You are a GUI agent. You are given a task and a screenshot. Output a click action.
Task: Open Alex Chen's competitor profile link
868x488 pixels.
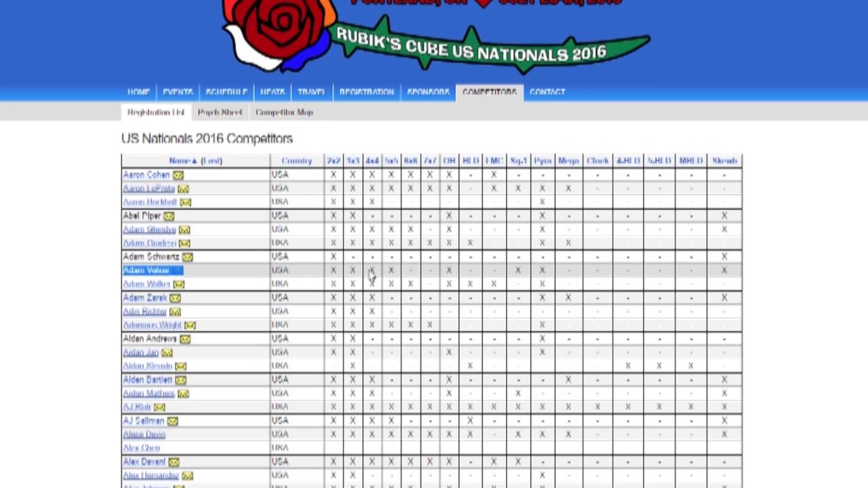[142, 448]
